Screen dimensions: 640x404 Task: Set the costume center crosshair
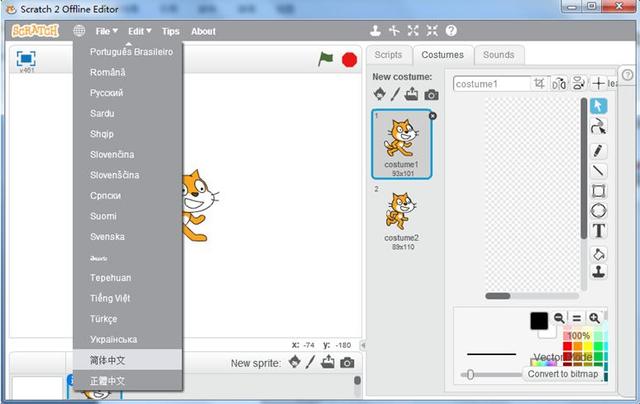pos(598,84)
